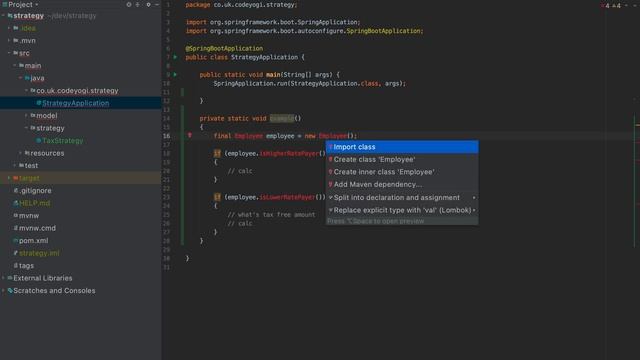Select Split into declaration and assignment

click(x=402, y=198)
